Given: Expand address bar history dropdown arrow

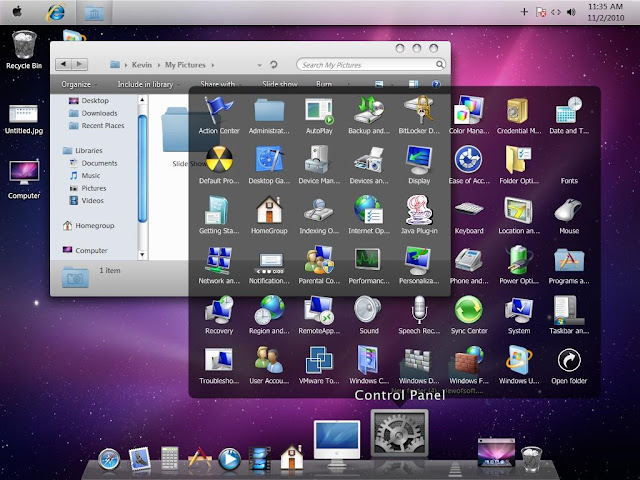Looking at the screenshot, I should point(259,65).
